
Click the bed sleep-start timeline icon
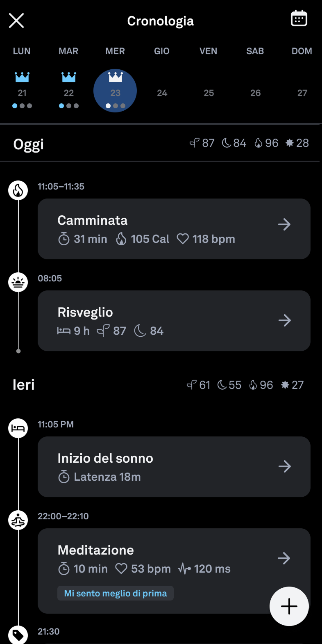18,428
